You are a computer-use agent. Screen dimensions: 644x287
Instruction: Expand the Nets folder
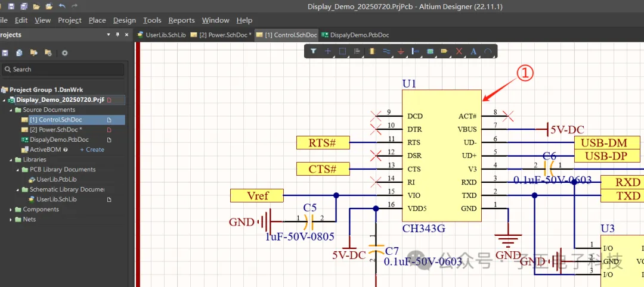point(11,219)
